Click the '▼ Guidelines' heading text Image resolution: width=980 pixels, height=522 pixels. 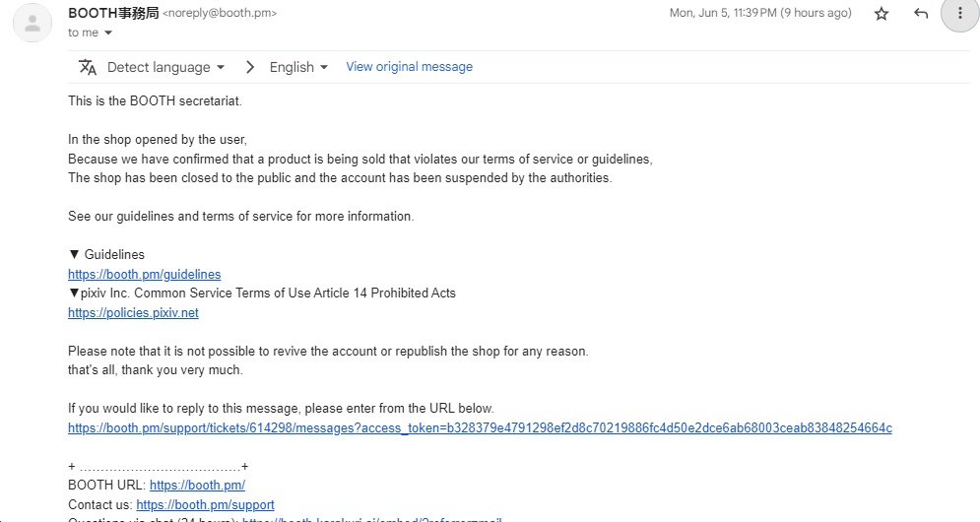tap(106, 254)
